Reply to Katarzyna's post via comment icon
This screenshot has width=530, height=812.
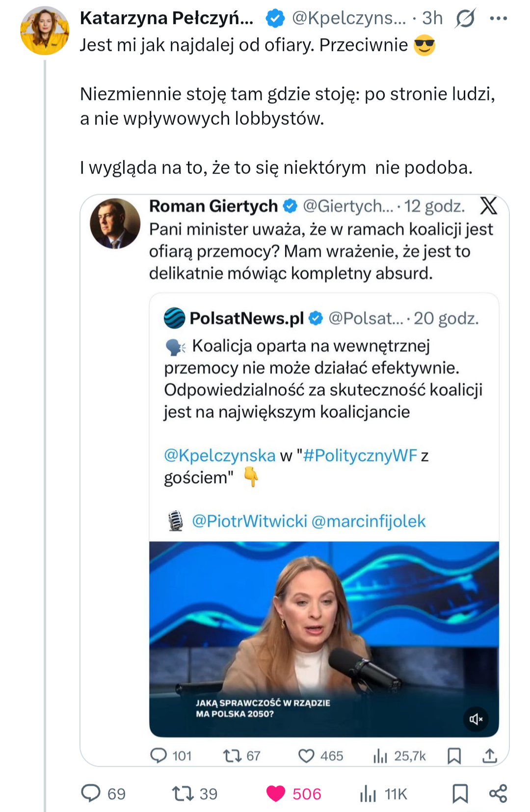91,793
